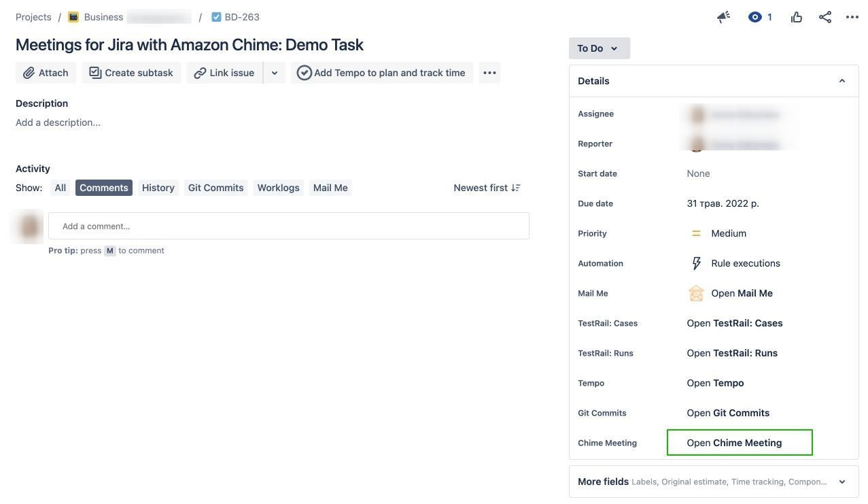Click Add Tempo to plan and track time

[382, 73]
